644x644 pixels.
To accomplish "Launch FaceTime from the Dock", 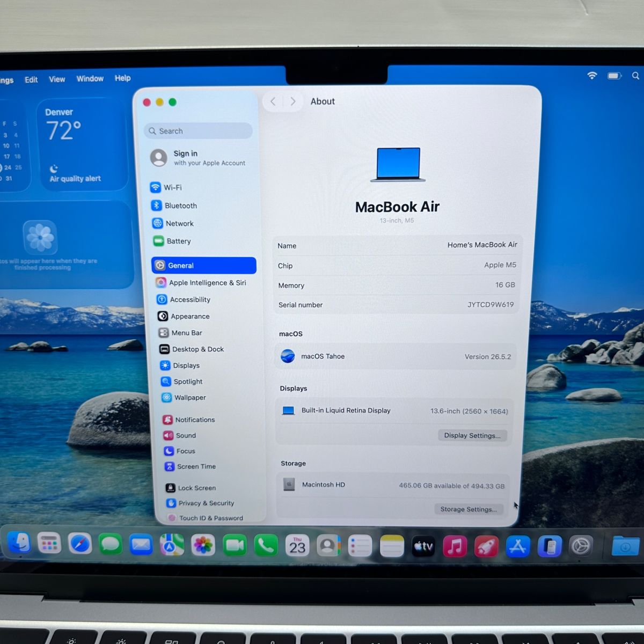I will pyautogui.click(x=235, y=546).
